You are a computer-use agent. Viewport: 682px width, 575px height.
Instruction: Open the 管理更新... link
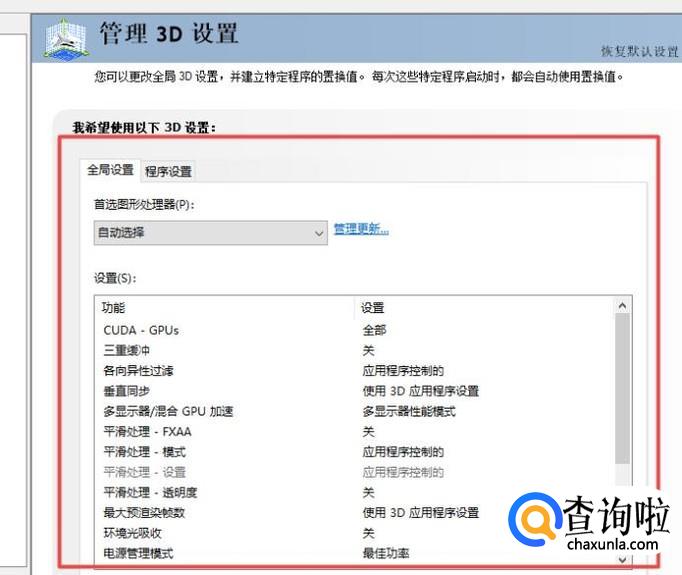click(x=361, y=229)
